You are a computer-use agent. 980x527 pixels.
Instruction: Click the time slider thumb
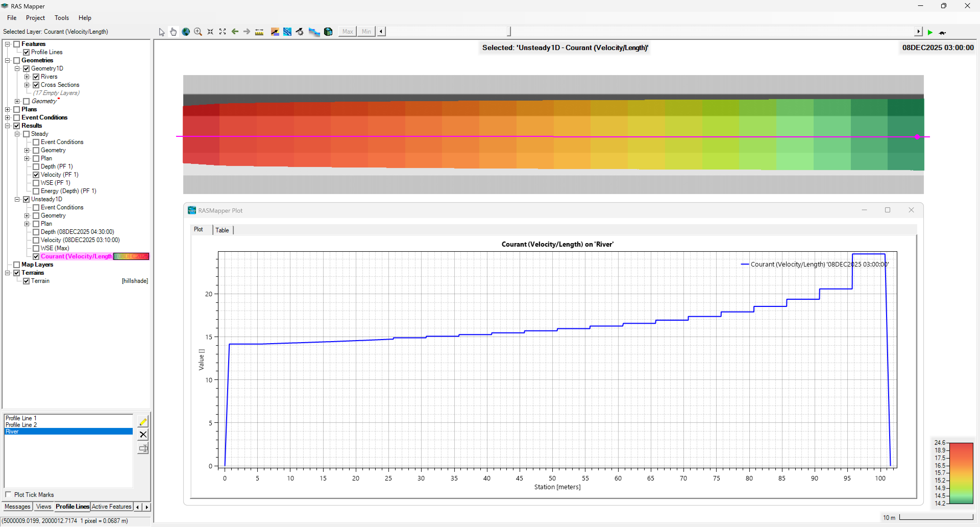(x=509, y=32)
